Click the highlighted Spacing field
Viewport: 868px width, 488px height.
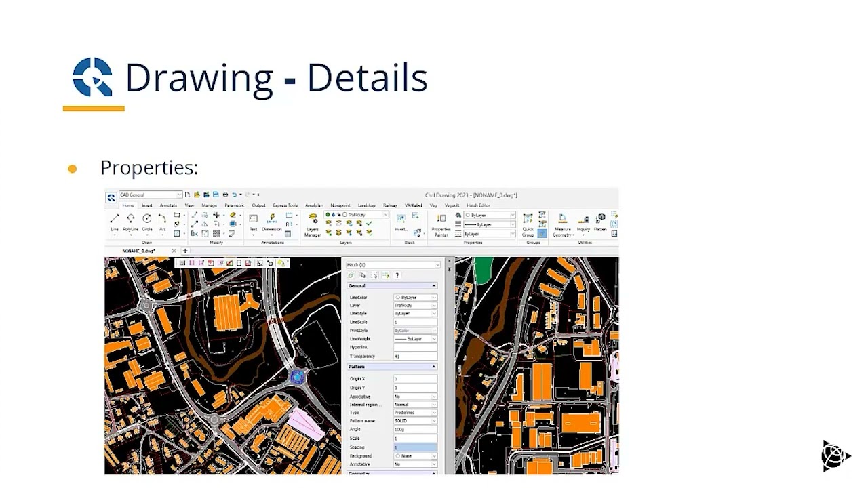click(415, 447)
